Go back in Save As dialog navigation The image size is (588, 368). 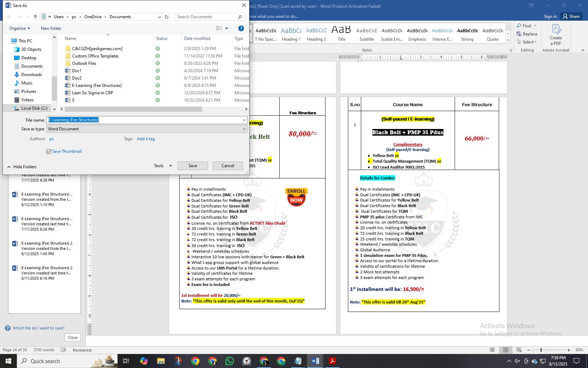click(x=10, y=17)
